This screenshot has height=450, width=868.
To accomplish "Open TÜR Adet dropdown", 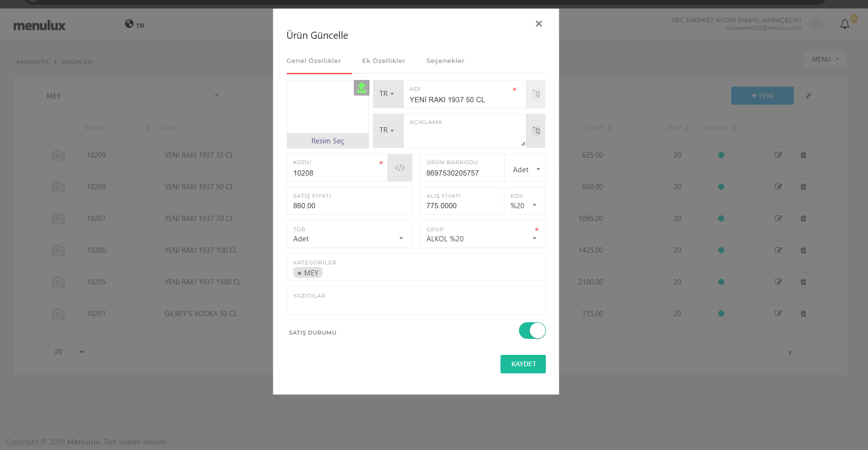I will tap(349, 234).
